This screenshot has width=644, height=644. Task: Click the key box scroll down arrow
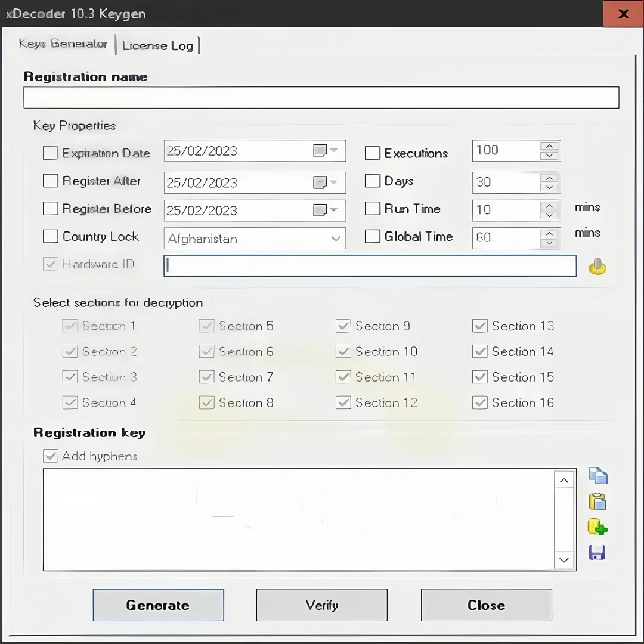pos(564,560)
